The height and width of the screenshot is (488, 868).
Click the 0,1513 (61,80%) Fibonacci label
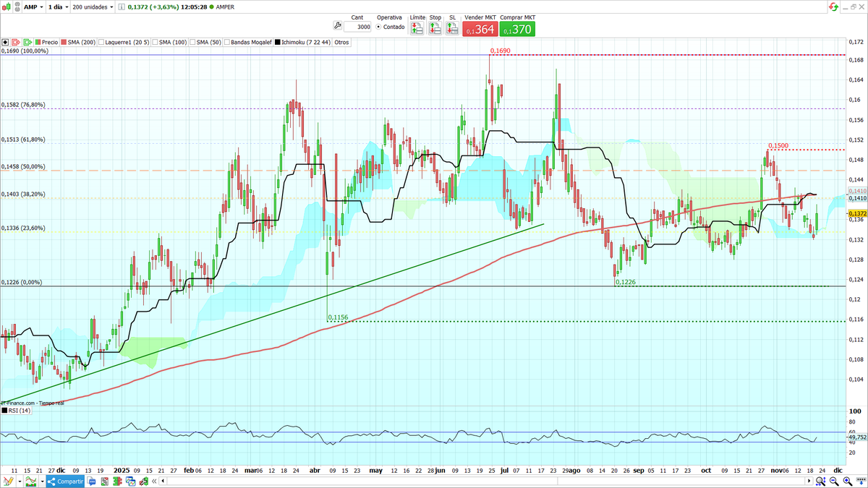point(23,140)
